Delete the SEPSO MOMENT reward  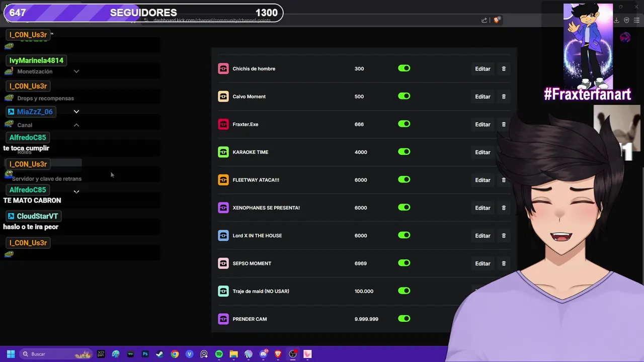(504, 263)
